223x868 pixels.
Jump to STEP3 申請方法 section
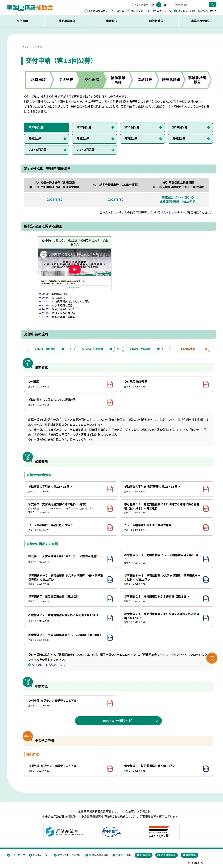click(x=142, y=349)
